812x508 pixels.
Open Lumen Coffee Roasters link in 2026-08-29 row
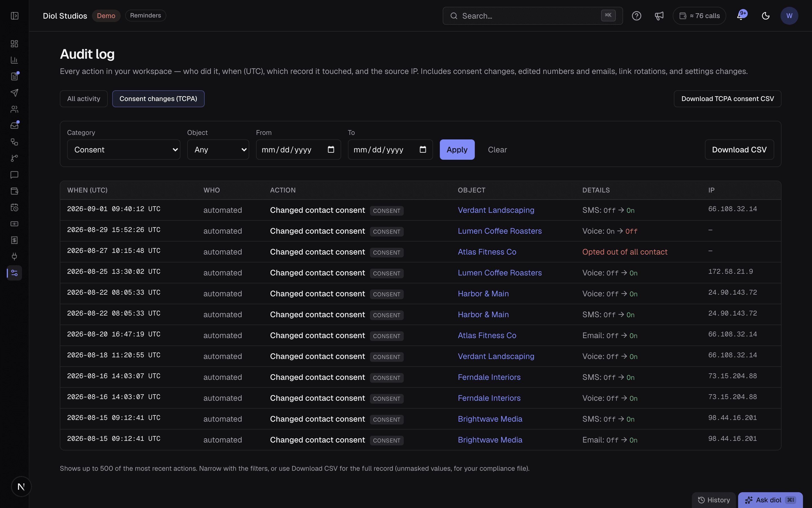(x=500, y=231)
